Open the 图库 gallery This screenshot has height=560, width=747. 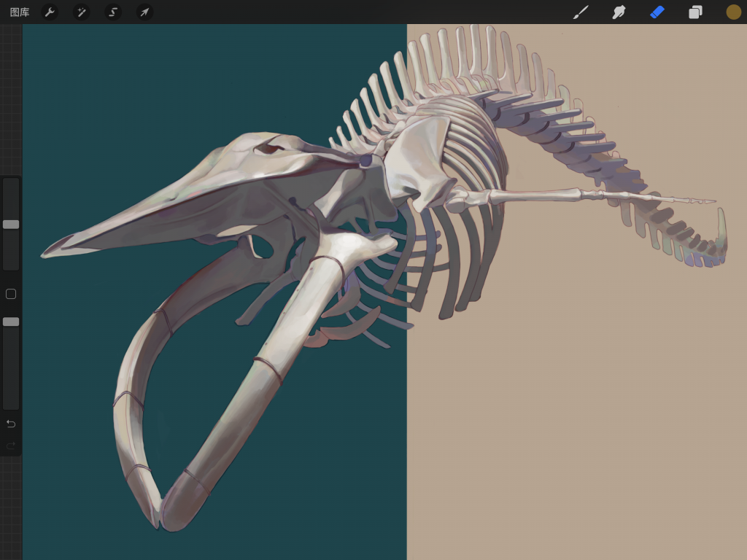[20, 12]
